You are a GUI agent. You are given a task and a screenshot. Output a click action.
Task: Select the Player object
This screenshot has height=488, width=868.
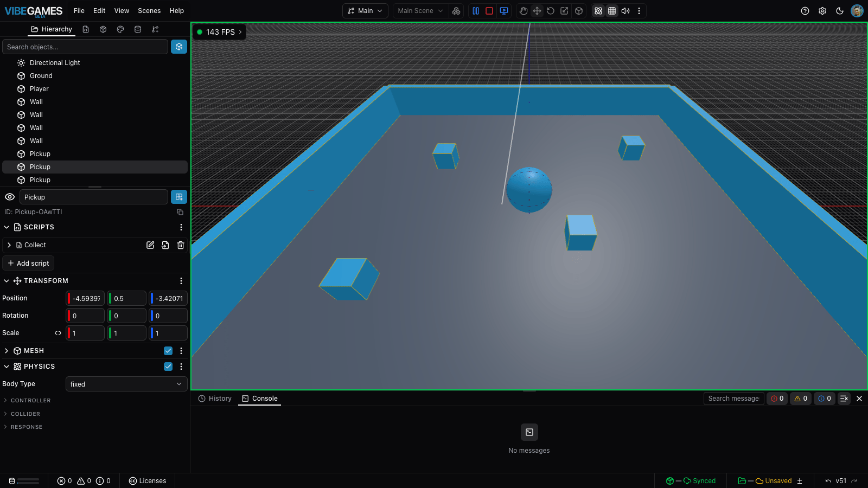(x=95, y=89)
